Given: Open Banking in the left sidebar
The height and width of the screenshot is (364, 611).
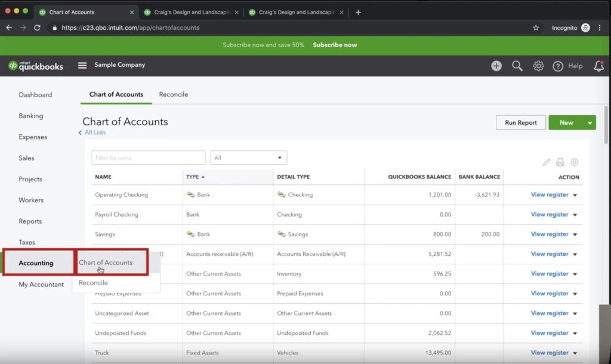Looking at the screenshot, I should 31,116.
